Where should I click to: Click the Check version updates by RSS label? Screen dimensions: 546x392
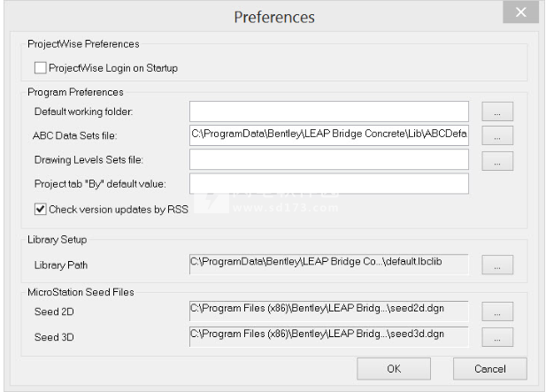(x=119, y=209)
